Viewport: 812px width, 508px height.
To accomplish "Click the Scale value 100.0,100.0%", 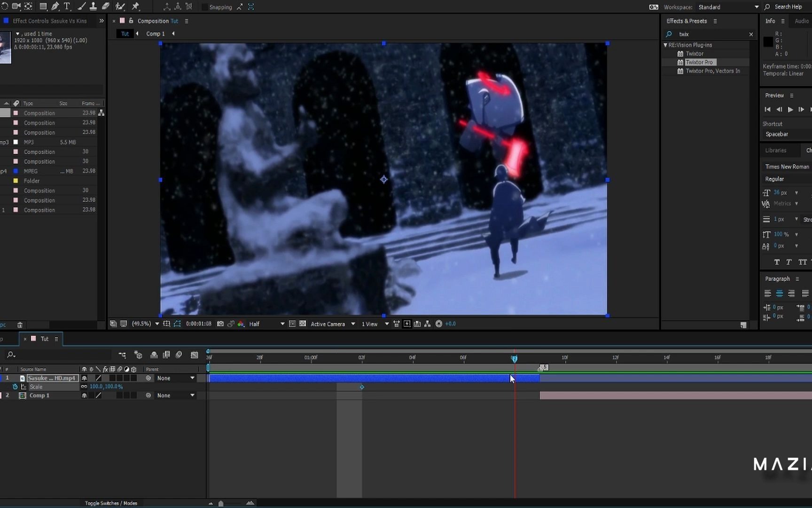I will tap(106, 387).
